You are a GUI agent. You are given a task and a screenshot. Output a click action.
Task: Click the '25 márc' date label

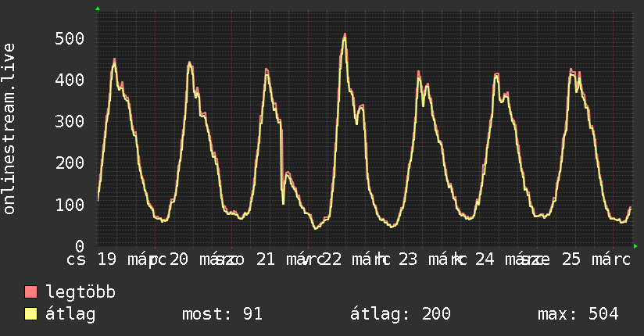596,259
